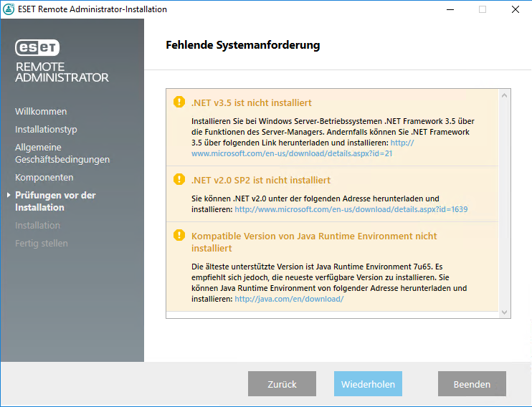
Task: Click '.NET v2.0 SP2 ist nicht installiert' heading
Action: point(261,180)
